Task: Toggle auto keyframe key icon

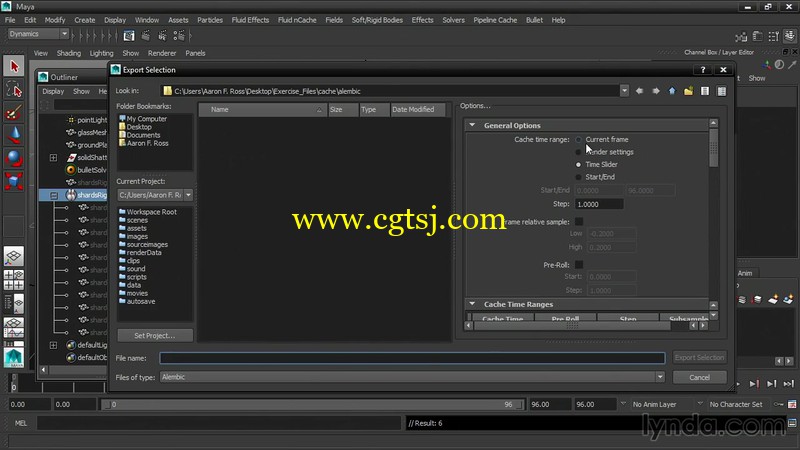Action: tap(779, 404)
